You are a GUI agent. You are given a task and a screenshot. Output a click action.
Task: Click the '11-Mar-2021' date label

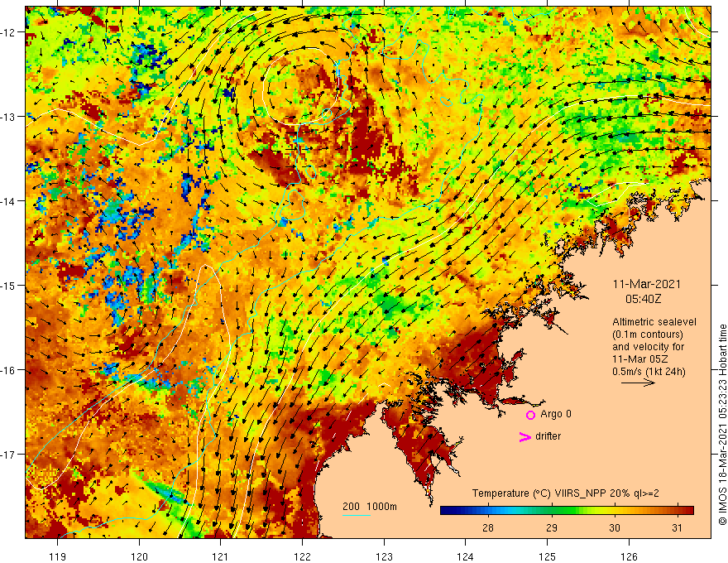[647, 284]
